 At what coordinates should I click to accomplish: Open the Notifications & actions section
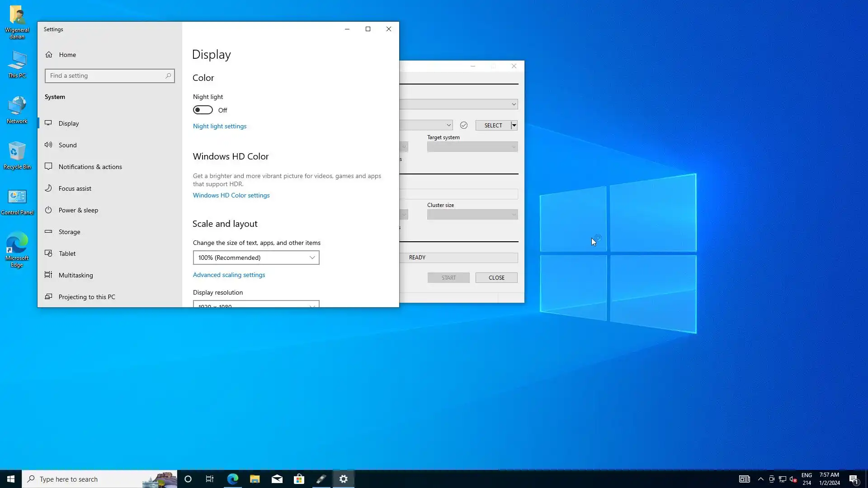coord(90,167)
